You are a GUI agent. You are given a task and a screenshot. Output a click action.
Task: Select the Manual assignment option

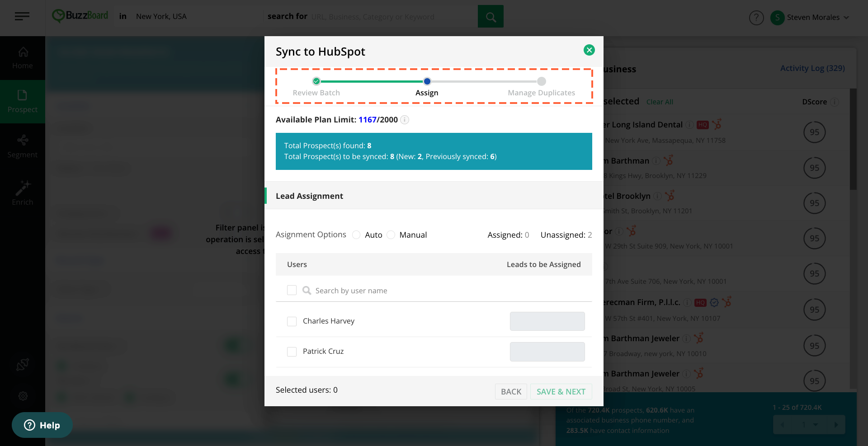point(391,235)
